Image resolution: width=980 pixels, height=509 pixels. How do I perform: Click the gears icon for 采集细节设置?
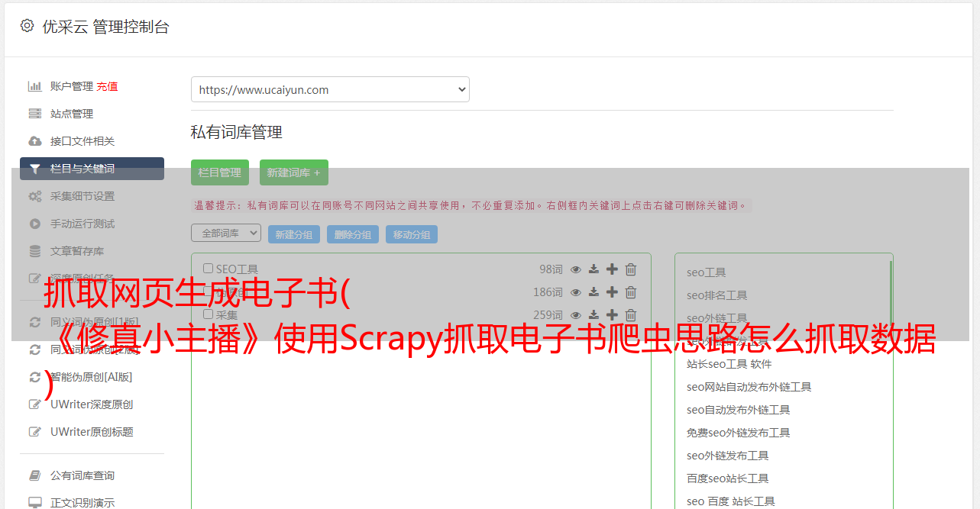pos(35,196)
